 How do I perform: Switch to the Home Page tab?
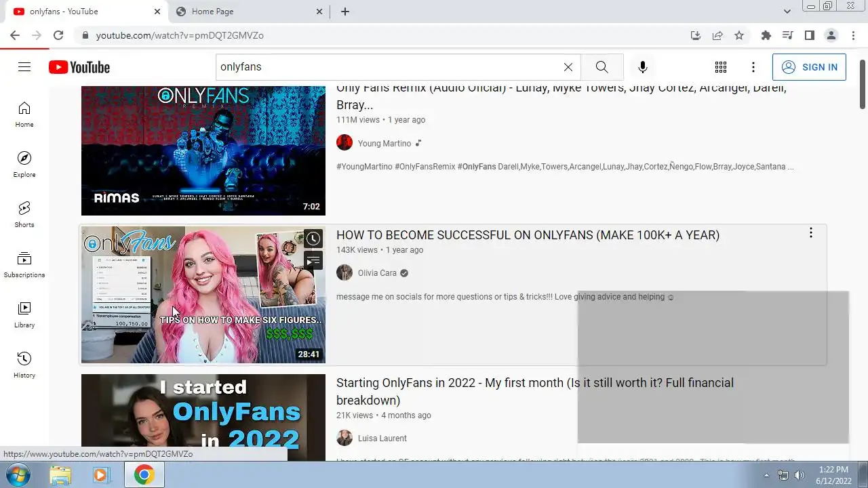(x=248, y=12)
